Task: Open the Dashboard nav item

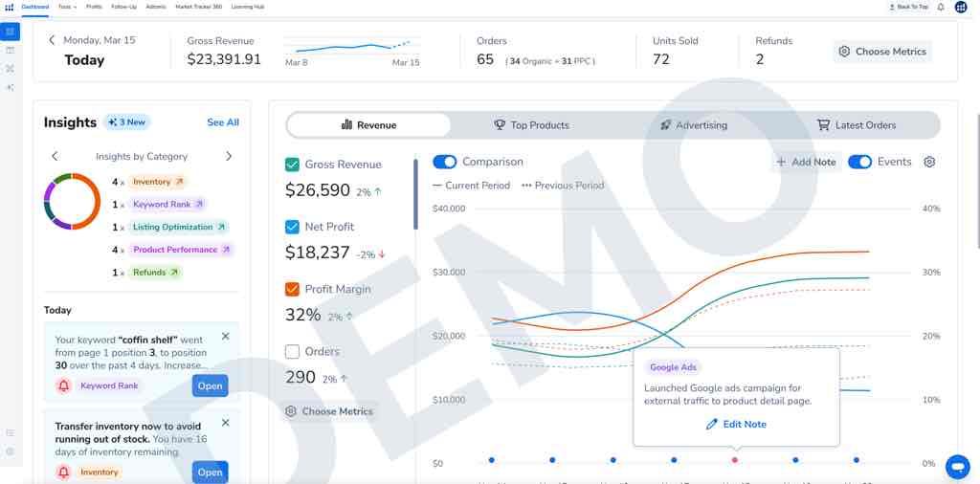Action: point(35,7)
